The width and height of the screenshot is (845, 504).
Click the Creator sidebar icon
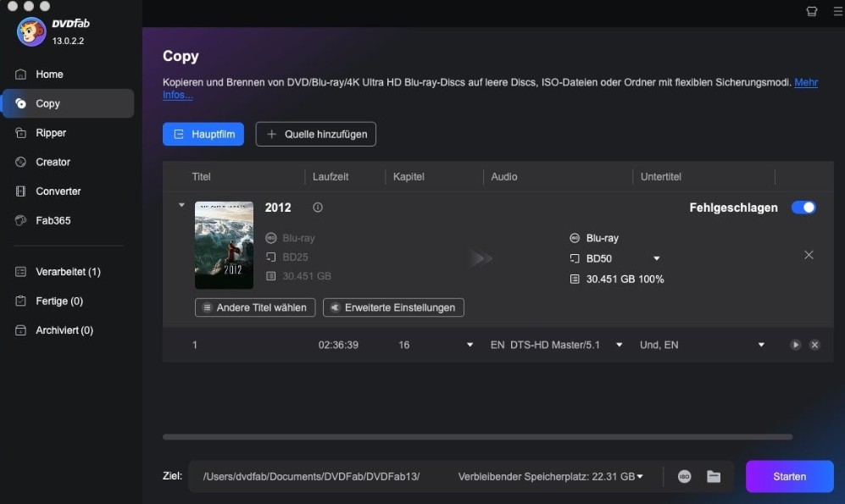[20, 162]
